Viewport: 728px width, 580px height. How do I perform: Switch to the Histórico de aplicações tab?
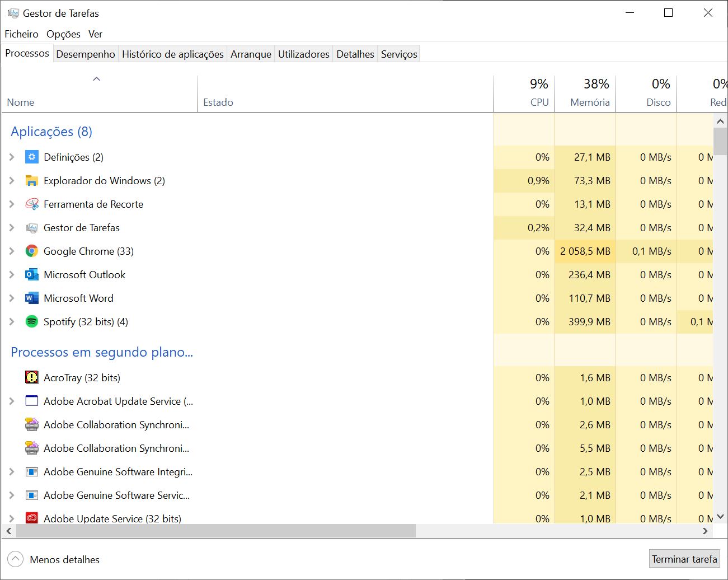click(x=173, y=54)
